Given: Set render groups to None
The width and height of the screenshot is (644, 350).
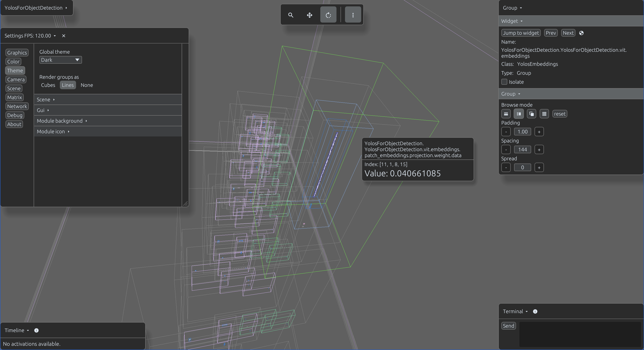Looking at the screenshot, I should coord(87,85).
